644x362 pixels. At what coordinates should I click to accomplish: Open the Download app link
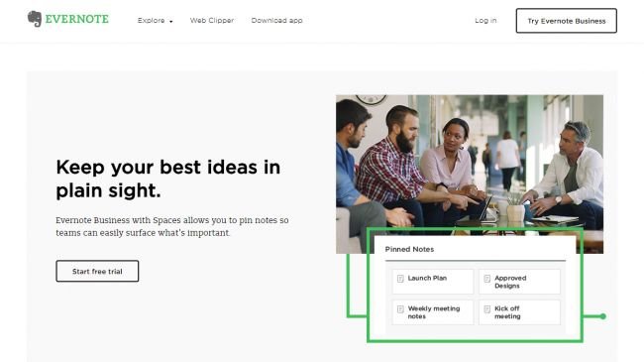[276, 20]
